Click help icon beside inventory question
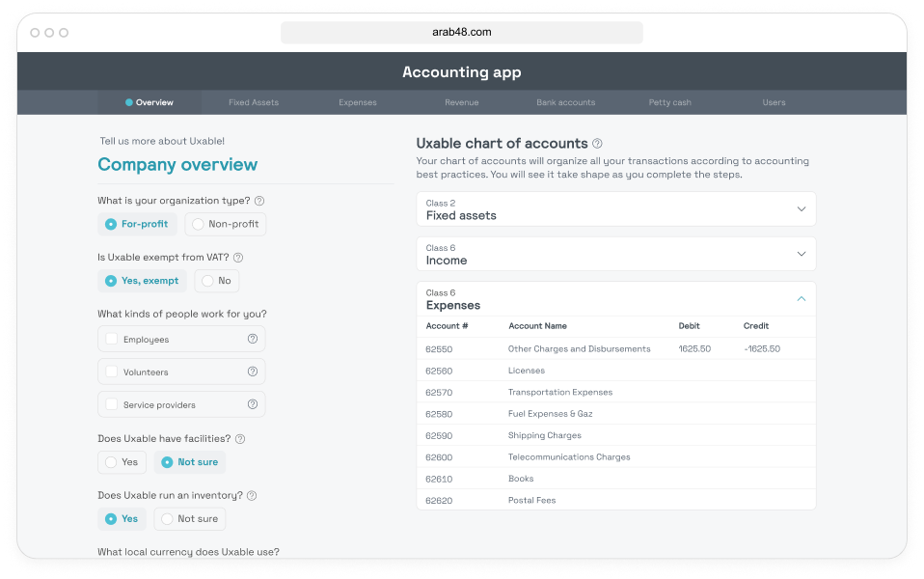 pyautogui.click(x=252, y=496)
